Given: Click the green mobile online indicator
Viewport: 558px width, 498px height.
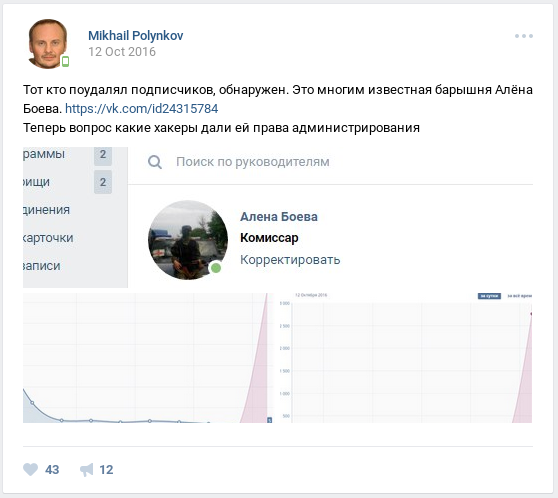Looking at the screenshot, I should (65, 61).
